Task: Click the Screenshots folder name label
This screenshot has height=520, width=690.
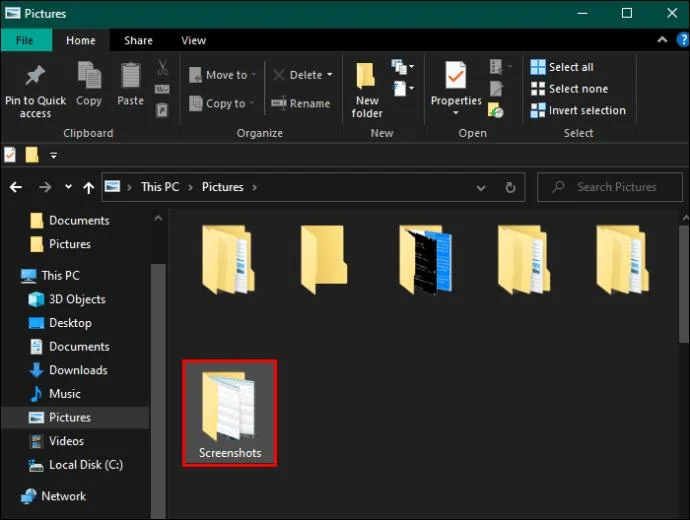Action: 230,453
